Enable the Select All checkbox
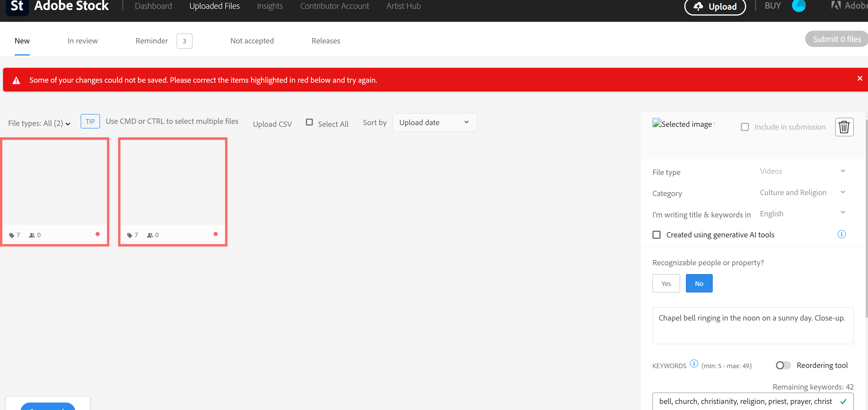The width and height of the screenshot is (868, 410). click(x=309, y=122)
